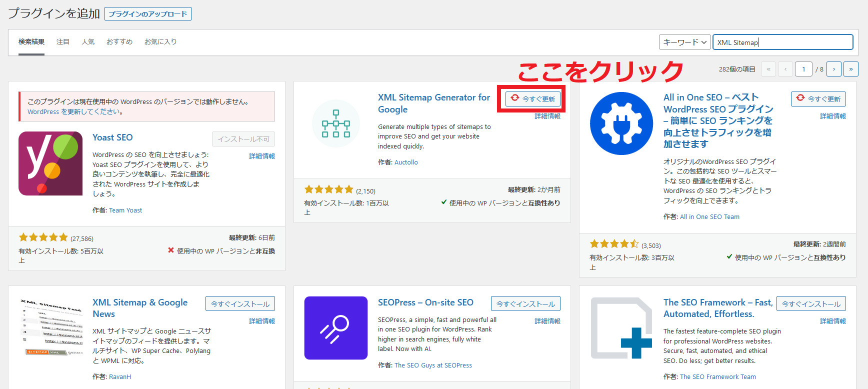This screenshot has height=389, width=868.
Task: Click the Yoast SEO plugin icon
Action: click(x=50, y=163)
